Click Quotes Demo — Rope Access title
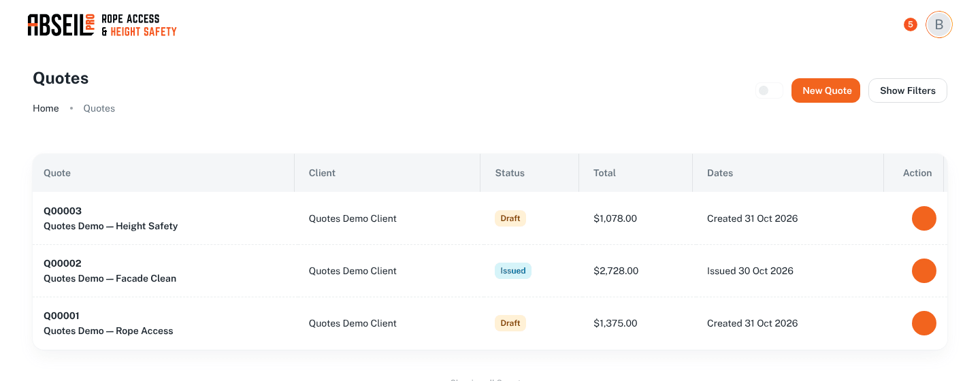Screen dimensions: 980x381 109,331
